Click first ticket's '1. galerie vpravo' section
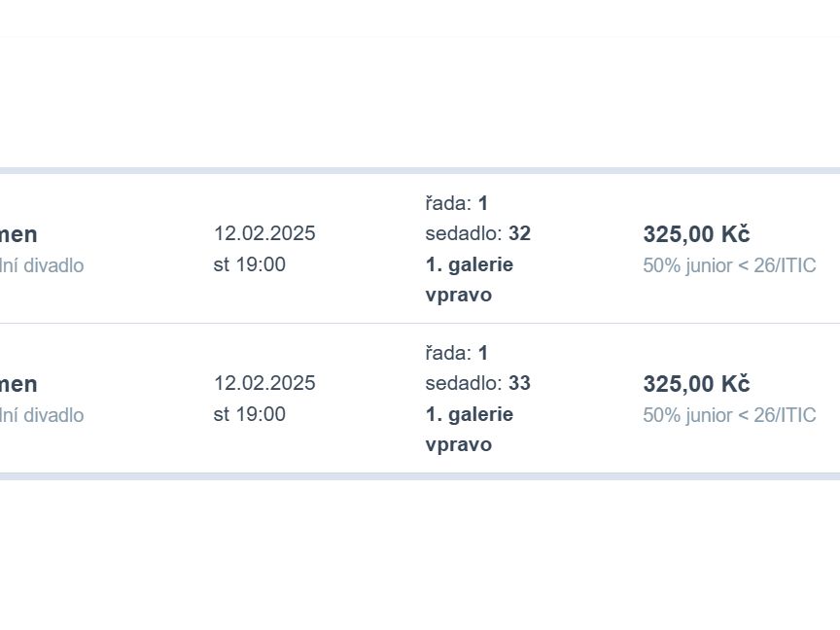The width and height of the screenshot is (840, 630). [x=470, y=280]
